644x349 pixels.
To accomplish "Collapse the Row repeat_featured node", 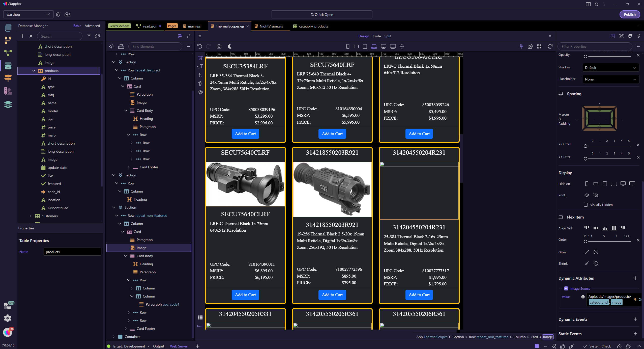I will (116, 70).
